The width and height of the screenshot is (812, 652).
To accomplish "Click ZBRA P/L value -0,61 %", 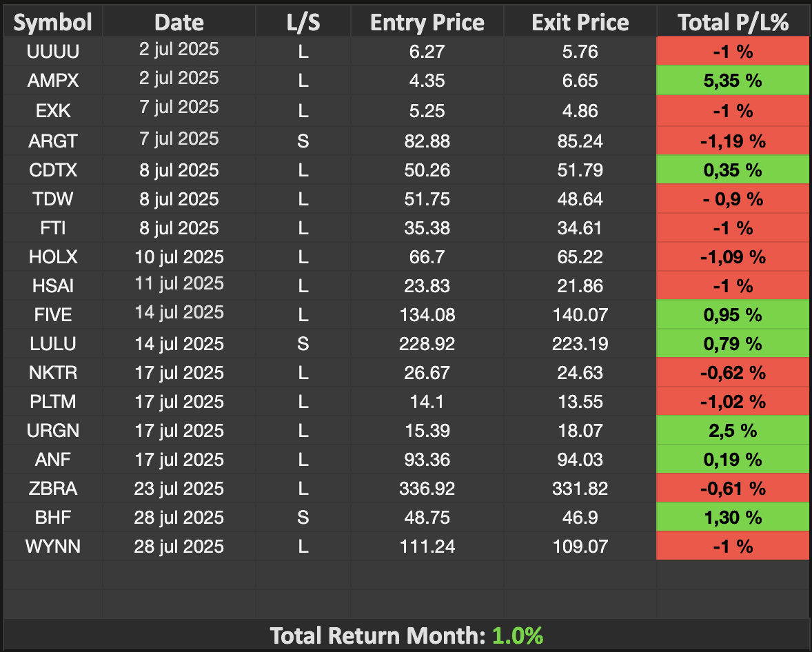I will (x=733, y=489).
